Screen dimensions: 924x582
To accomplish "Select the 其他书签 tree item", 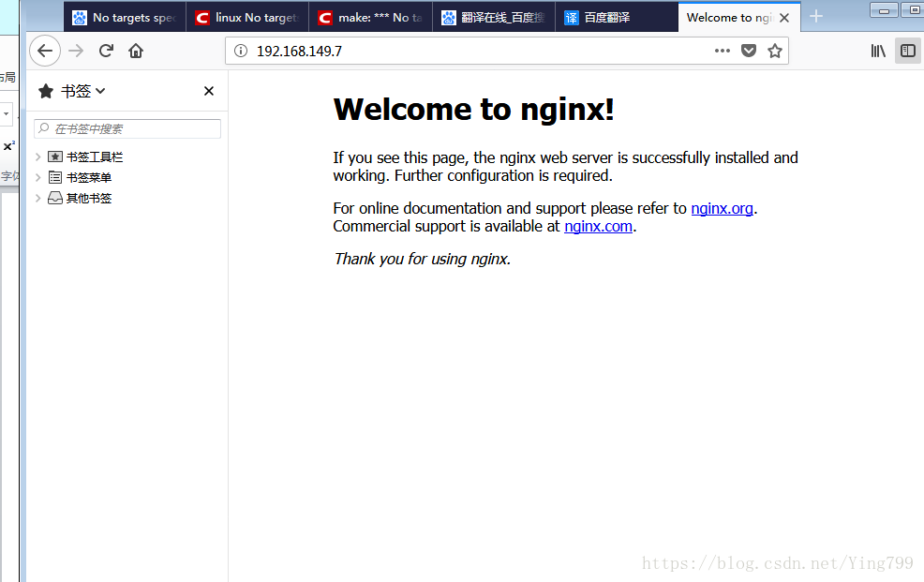I will [x=80, y=198].
